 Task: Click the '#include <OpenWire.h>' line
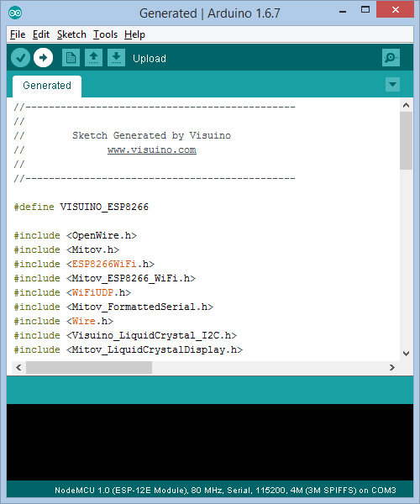coord(76,235)
